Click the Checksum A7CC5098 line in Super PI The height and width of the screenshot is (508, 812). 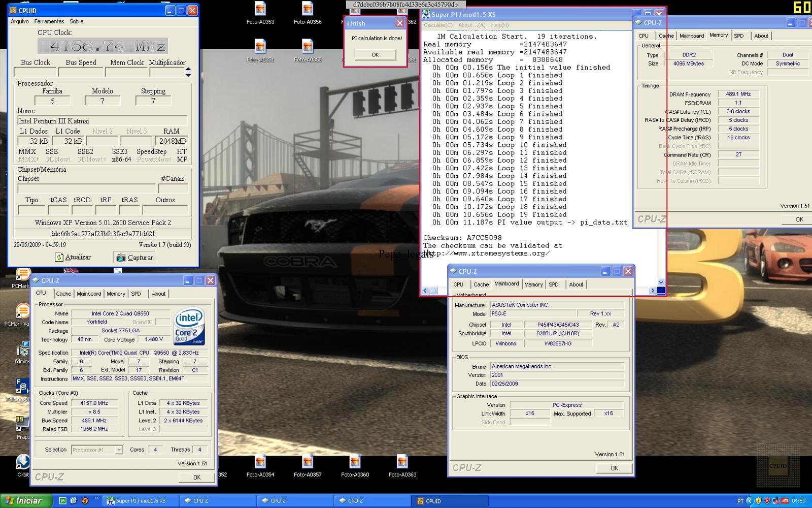462,238
